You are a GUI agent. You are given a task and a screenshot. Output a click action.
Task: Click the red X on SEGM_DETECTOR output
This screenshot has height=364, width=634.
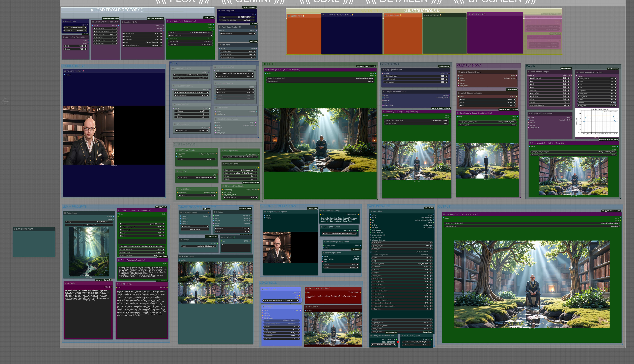point(398,342)
